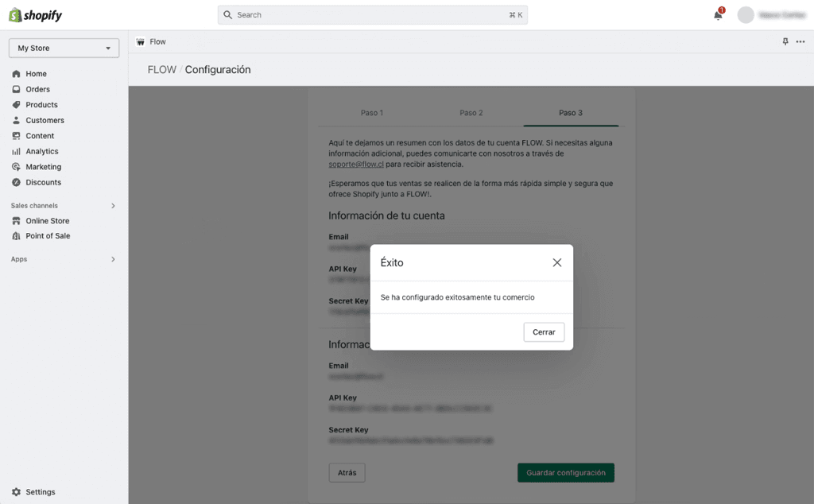Open Products in the sidebar
This screenshot has width=814, height=504.
coord(41,105)
